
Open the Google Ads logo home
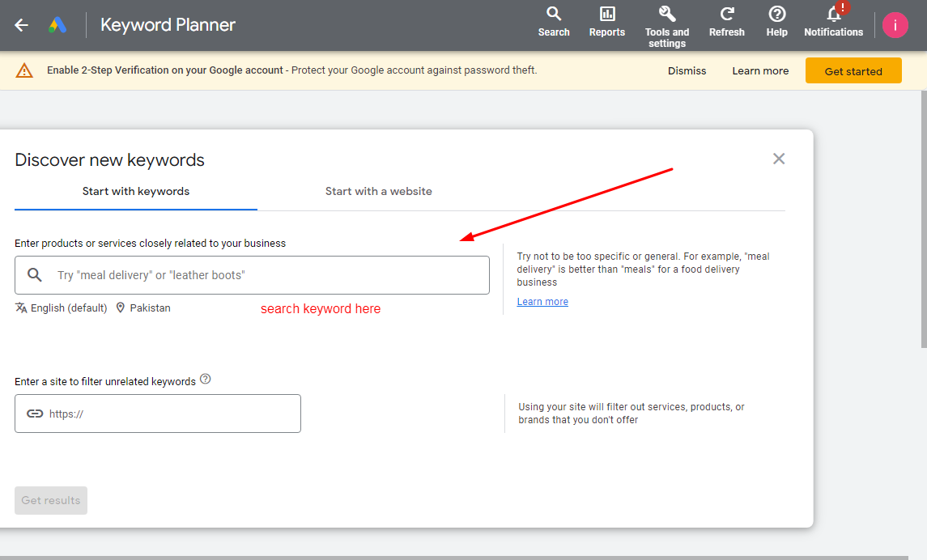57,25
